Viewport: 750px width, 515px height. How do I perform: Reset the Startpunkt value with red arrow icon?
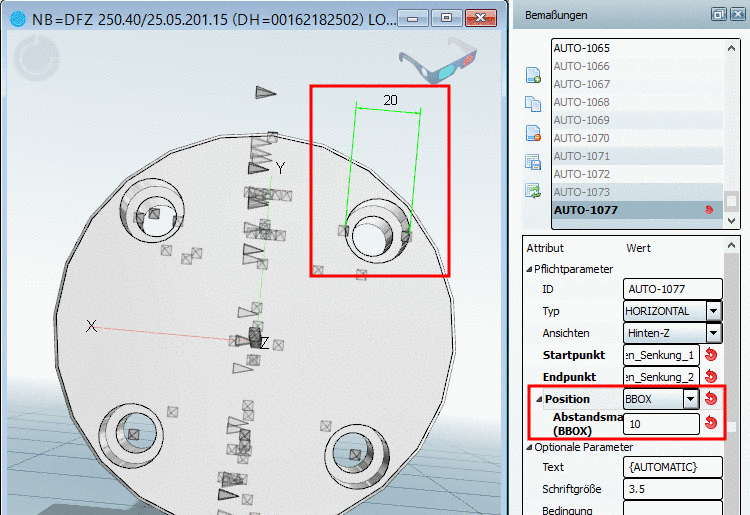(711, 355)
